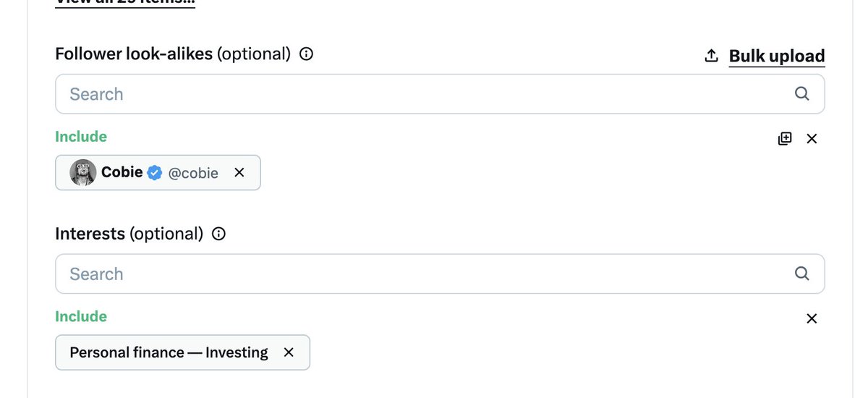Click the Bulk upload arrow icon

tap(711, 56)
